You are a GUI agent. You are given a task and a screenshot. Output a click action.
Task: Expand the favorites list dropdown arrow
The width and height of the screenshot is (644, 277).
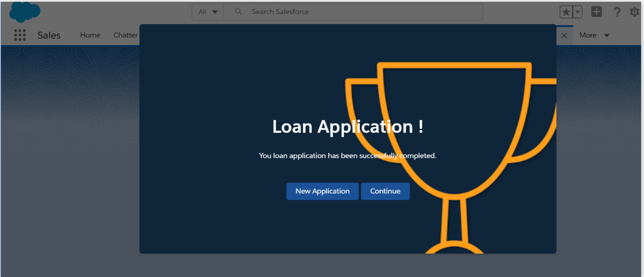tap(577, 12)
